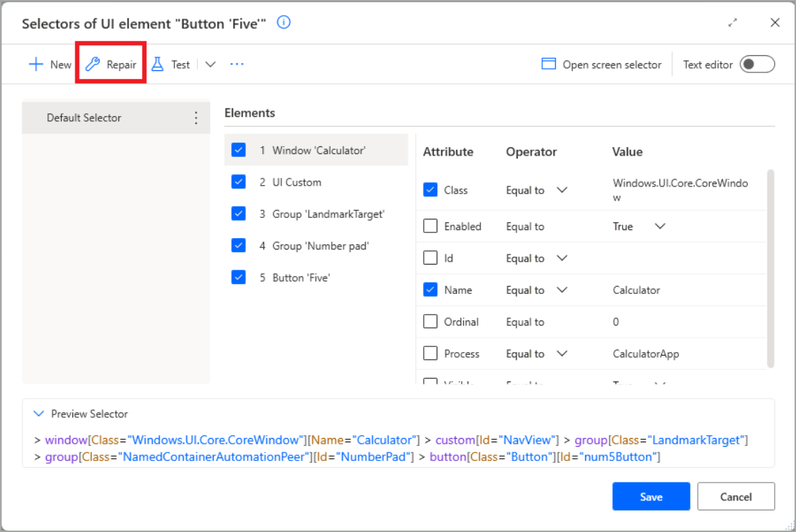796x532 pixels.
Task: Select Default Selector in the left pane
Action: 86,118
